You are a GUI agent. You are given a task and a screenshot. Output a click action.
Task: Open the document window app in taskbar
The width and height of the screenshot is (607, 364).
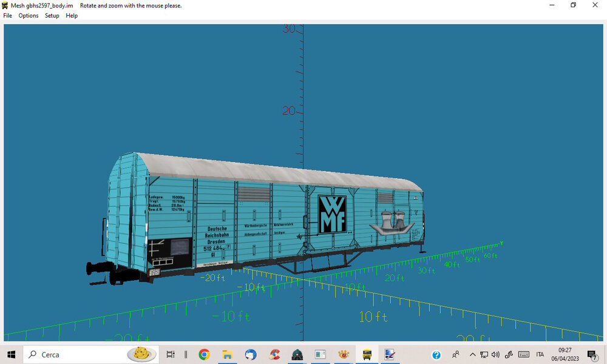click(320, 354)
